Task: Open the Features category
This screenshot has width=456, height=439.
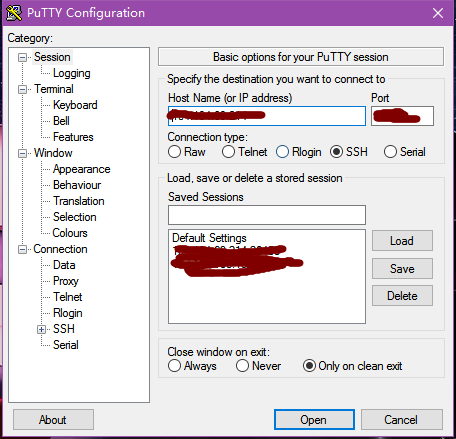Action: click(73, 137)
